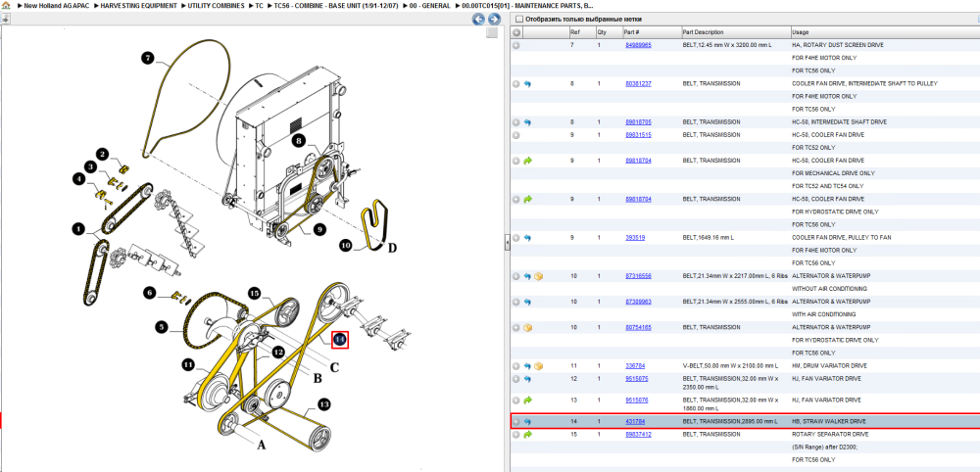Select callout 7 on the diagram
This screenshot has width=980, height=472.
tap(147, 58)
